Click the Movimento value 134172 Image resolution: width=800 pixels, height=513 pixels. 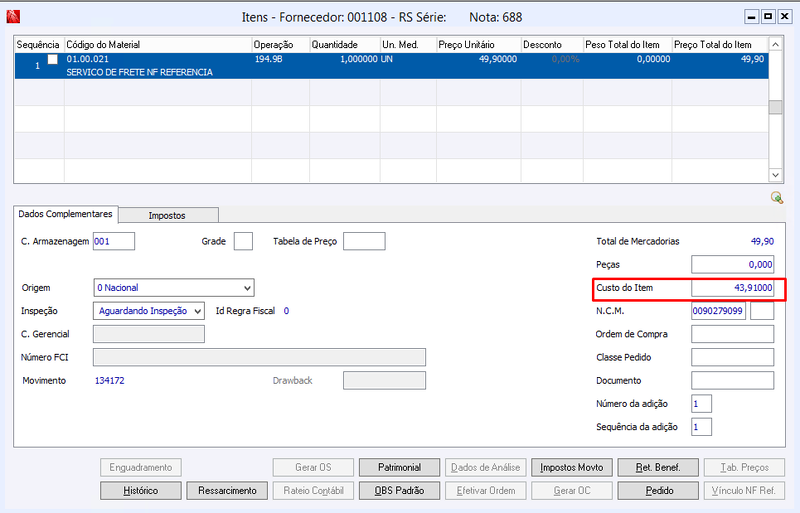pos(110,381)
